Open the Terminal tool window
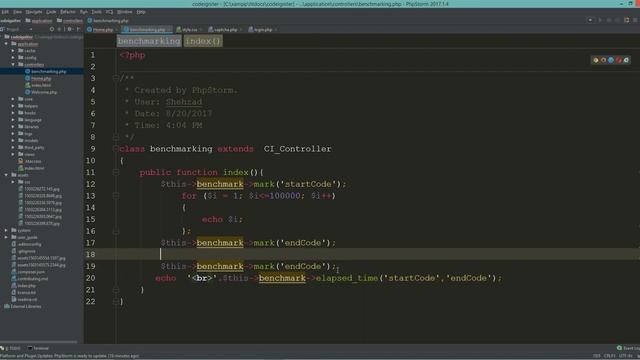The image size is (640, 360). (x=38, y=348)
